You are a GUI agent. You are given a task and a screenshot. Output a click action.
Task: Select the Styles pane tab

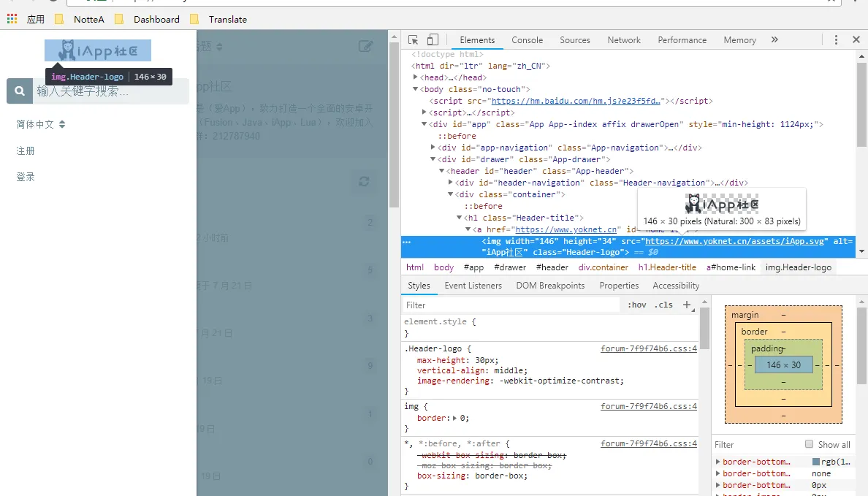coord(419,286)
